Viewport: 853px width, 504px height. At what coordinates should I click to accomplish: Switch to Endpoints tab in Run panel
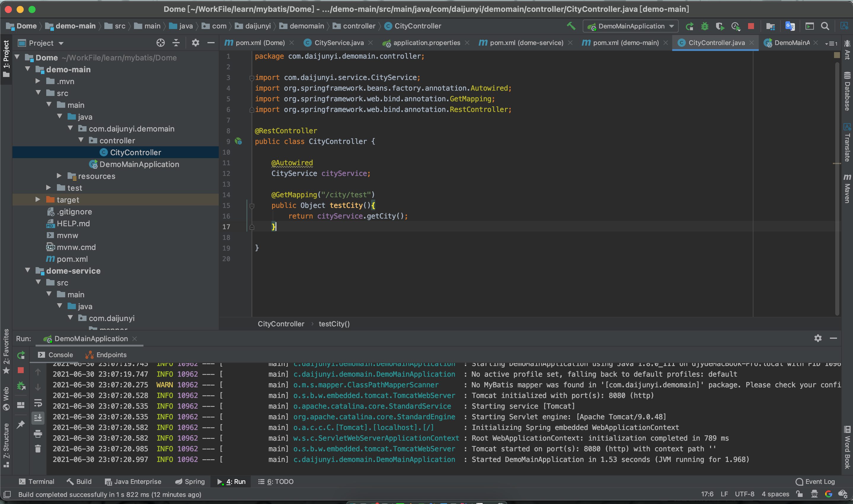point(106,354)
